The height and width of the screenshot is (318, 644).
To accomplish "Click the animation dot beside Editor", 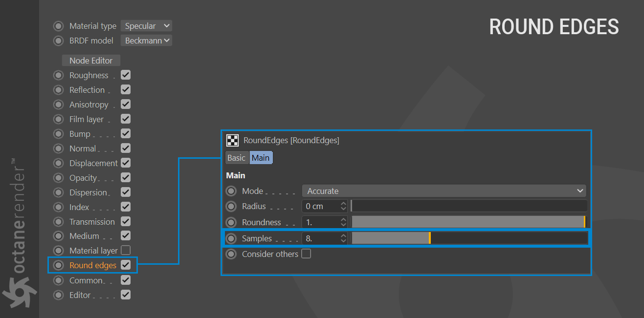I will pos(59,295).
